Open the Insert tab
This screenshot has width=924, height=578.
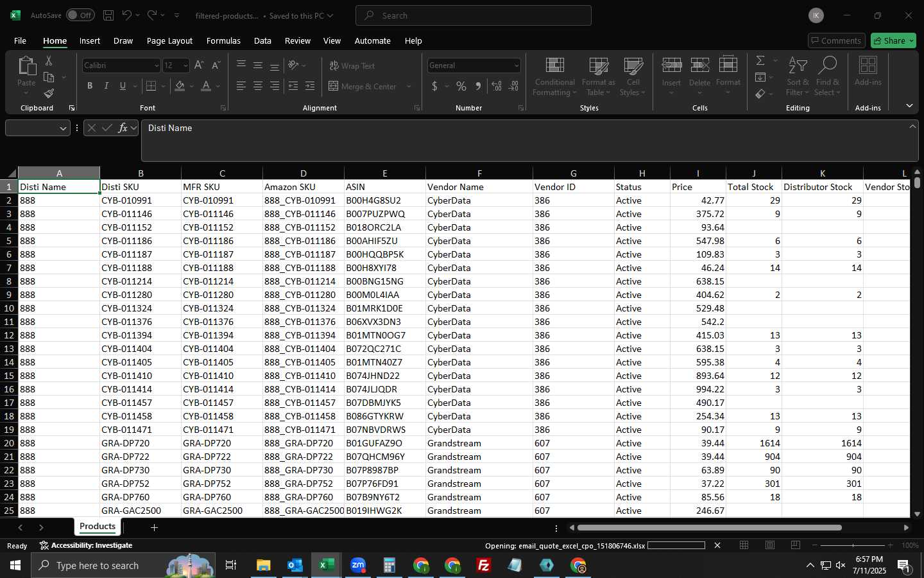tap(90, 40)
